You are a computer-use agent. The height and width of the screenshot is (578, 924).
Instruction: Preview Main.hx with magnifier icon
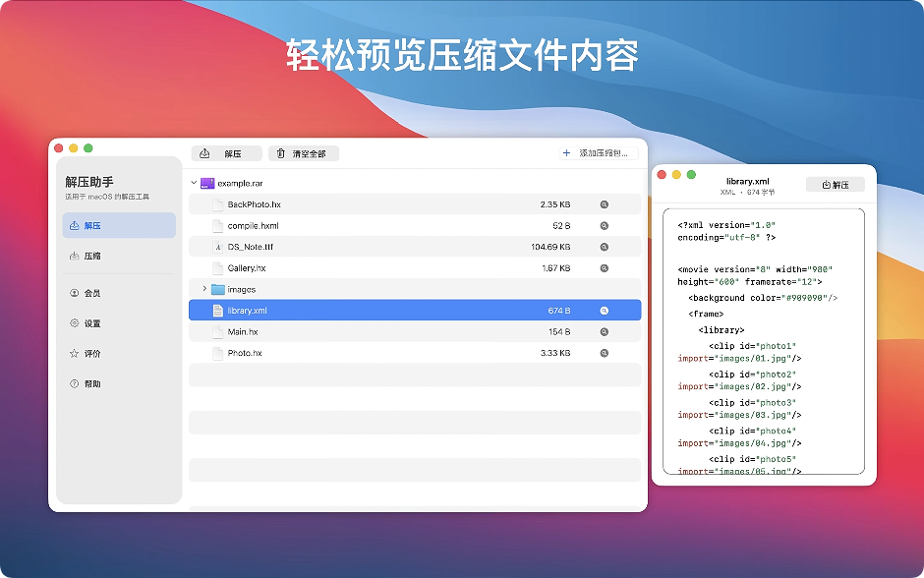coord(604,331)
